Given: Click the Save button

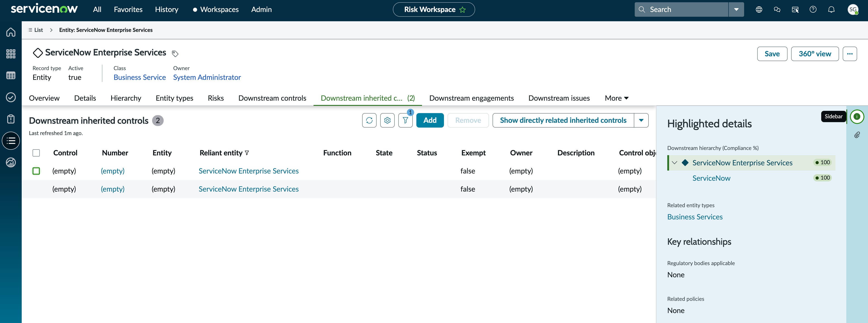Looking at the screenshot, I should [772, 54].
